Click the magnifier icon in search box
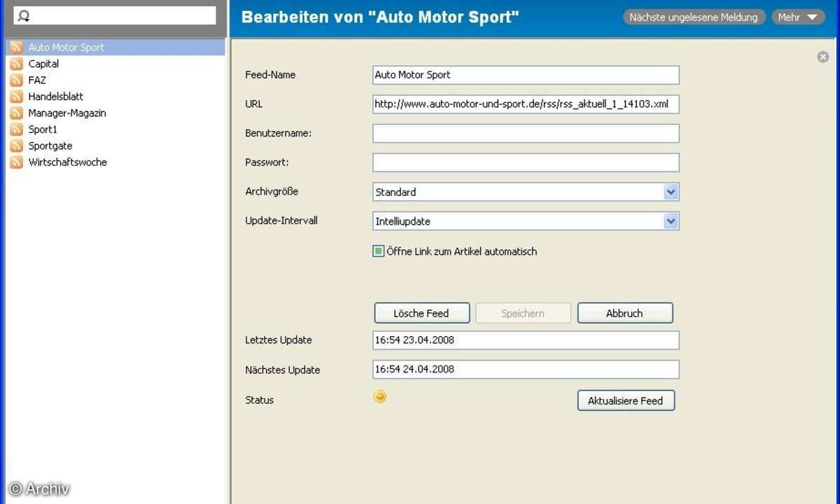 (23, 16)
